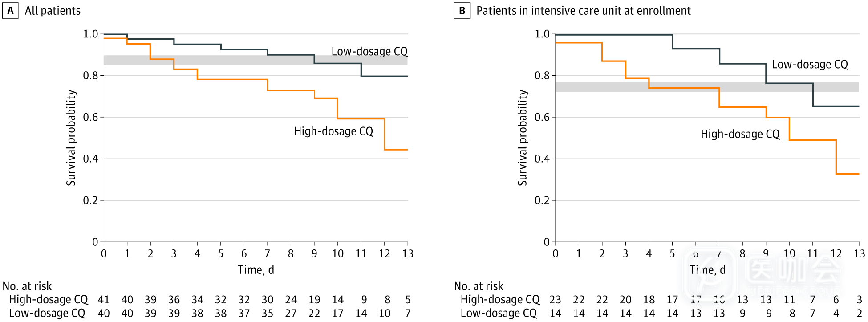Click the High-dosage CQ curve label in panel B

click(x=740, y=134)
